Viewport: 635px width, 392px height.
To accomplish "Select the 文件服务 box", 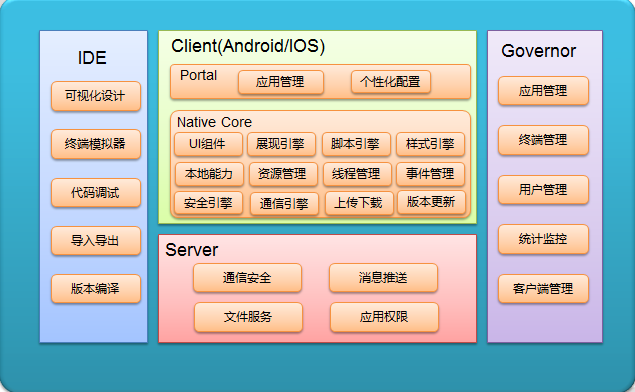I will (x=248, y=317).
